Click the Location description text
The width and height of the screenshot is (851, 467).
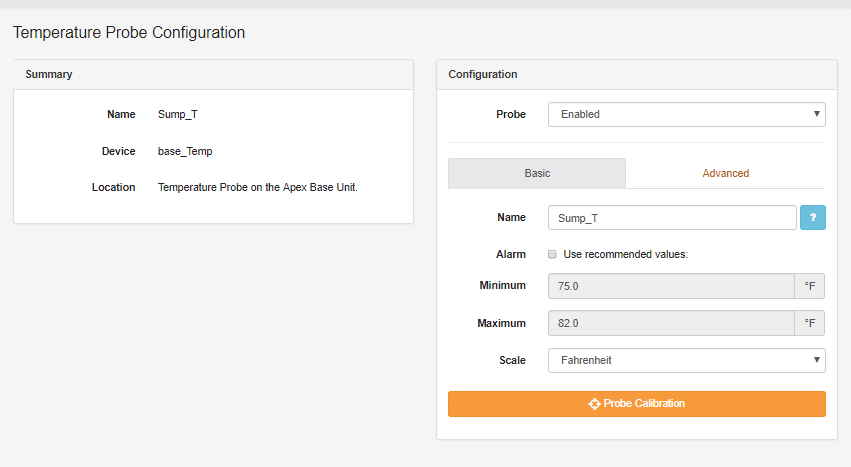(258, 187)
